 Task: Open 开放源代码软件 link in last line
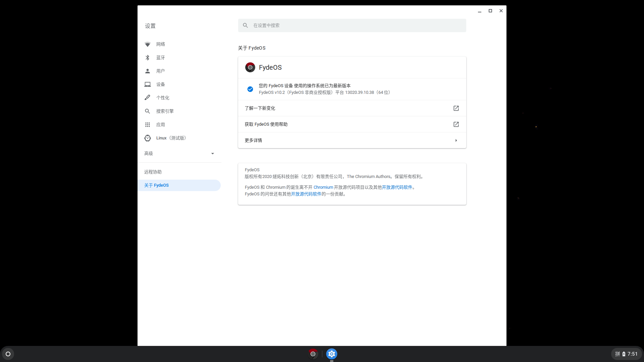[x=306, y=194]
